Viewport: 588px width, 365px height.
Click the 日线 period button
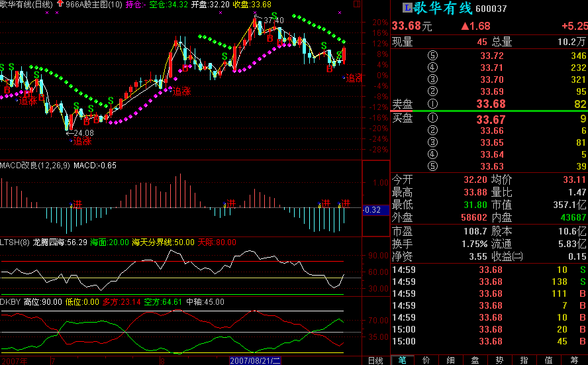(x=375, y=360)
